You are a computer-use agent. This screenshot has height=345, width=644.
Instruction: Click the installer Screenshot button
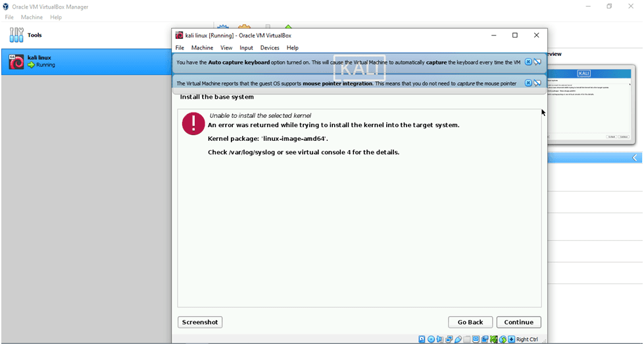point(200,322)
